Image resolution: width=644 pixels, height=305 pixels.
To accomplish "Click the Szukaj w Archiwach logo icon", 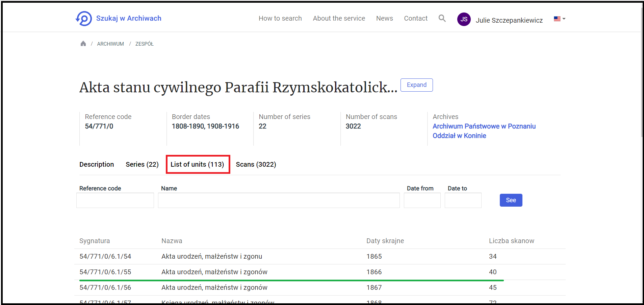I will pos(84,19).
